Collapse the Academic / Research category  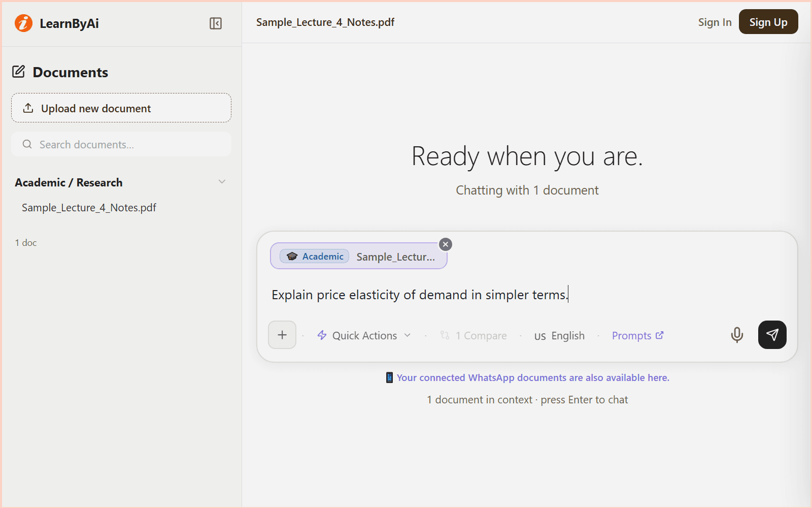[x=222, y=182]
